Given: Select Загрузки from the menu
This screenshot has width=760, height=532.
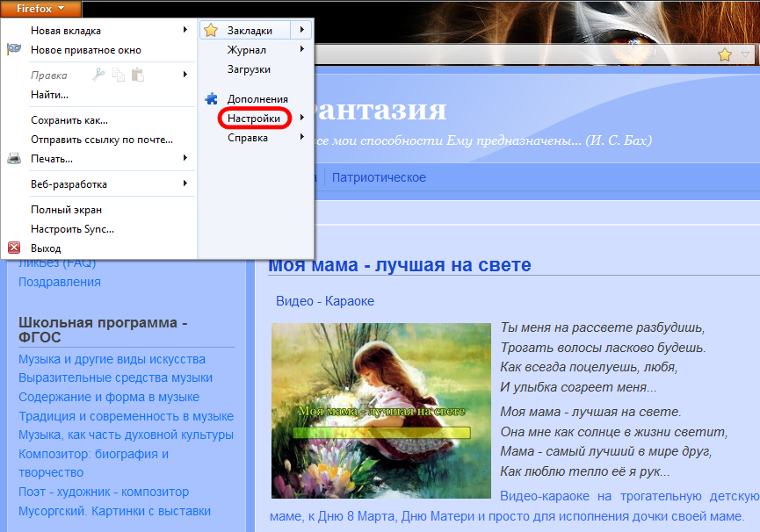Looking at the screenshot, I should (x=249, y=69).
